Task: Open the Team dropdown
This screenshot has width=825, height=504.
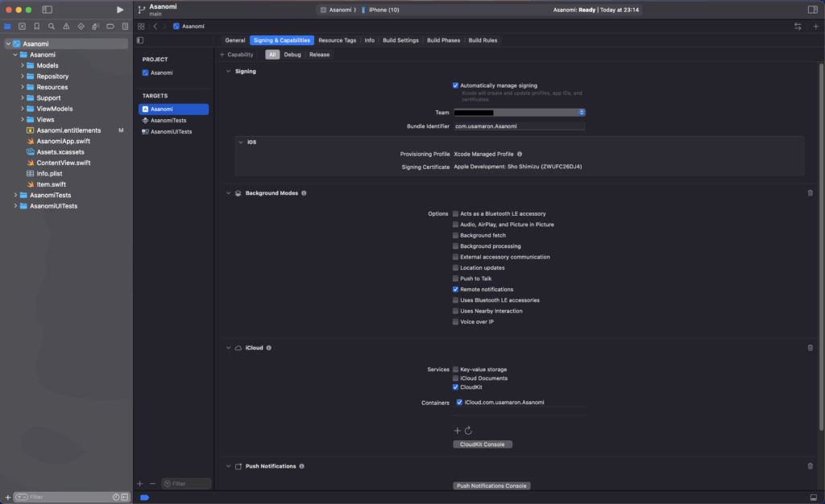Action: pyautogui.click(x=519, y=113)
